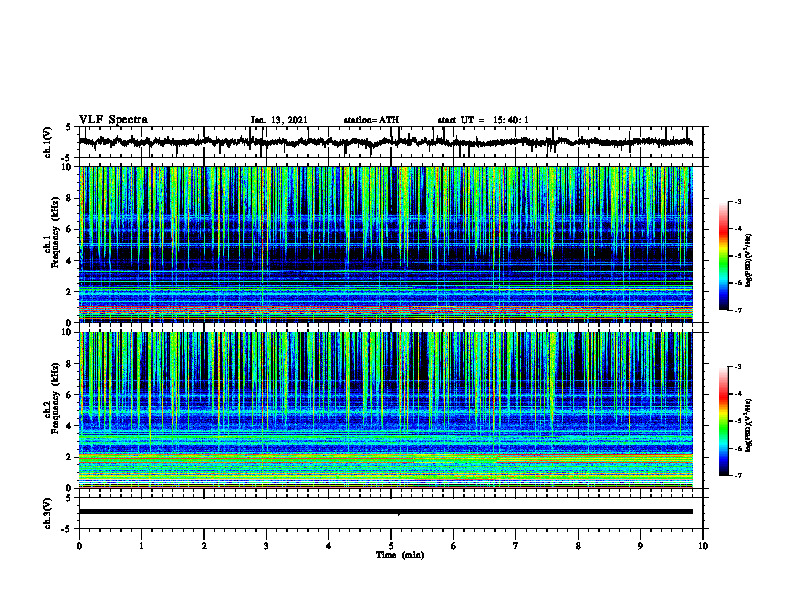
Task: Click the "-7" label on ch.1 colorbar
Action: pyautogui.click(x=738, y=310)
